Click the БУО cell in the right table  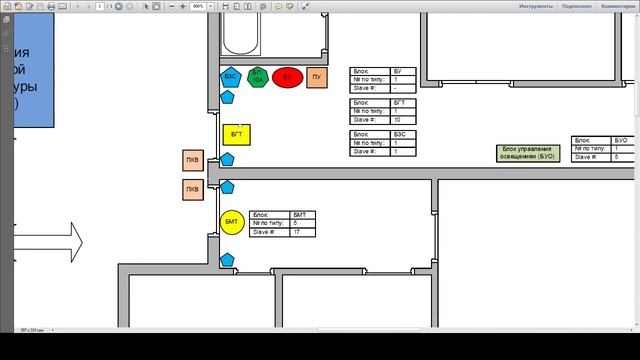pyautogui.click(x=623, y=140)
